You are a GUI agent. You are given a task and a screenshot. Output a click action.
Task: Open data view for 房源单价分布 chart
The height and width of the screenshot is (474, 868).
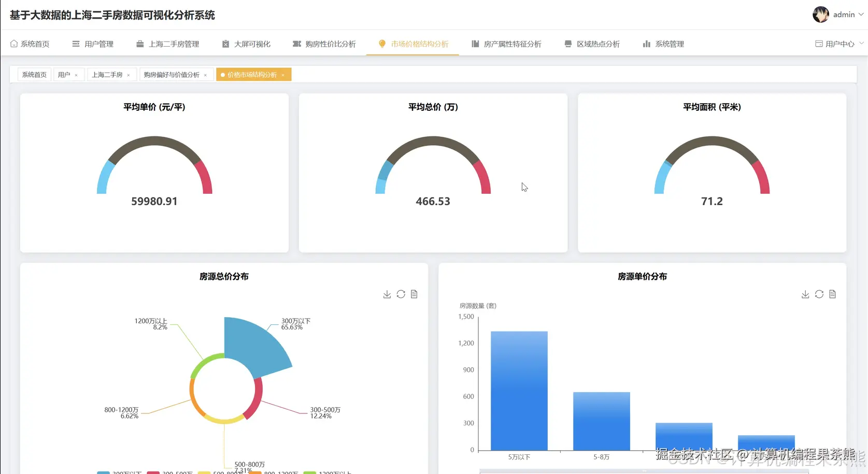[x=833, y=294]
